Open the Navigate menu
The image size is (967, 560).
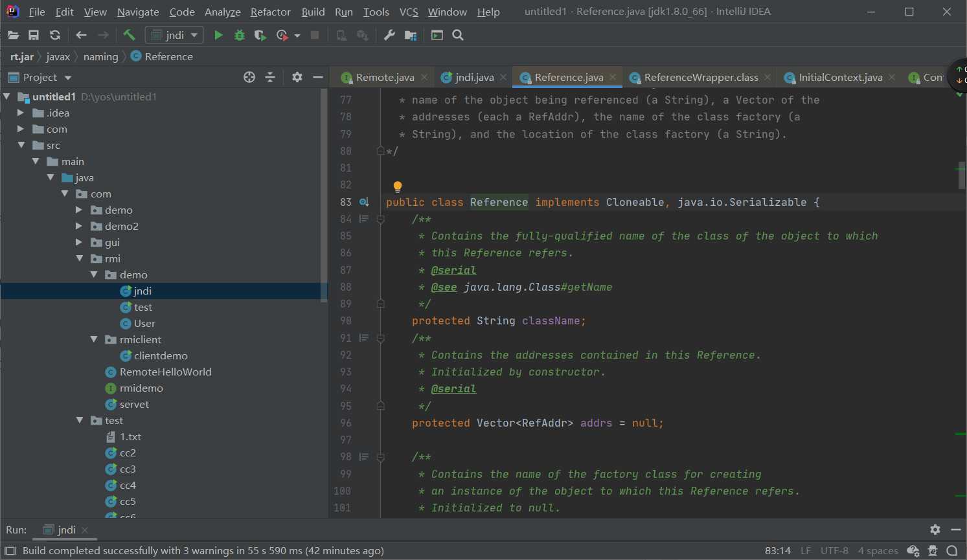click(x=138, y=12)
